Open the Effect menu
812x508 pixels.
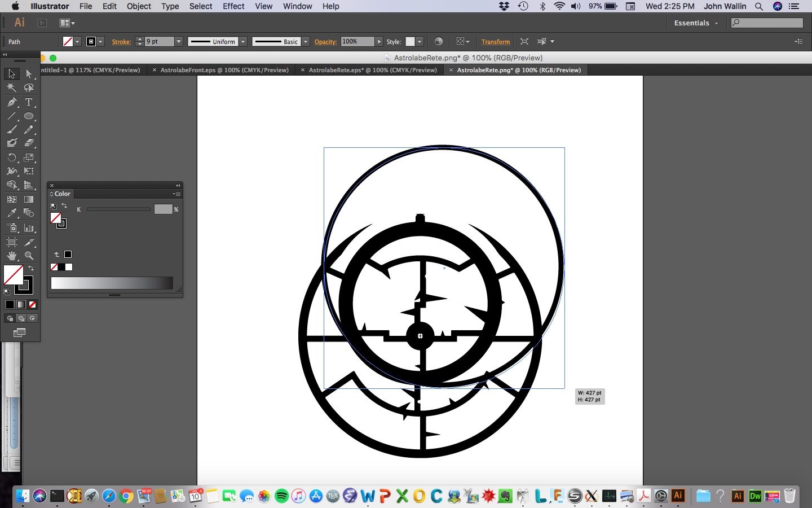(233, 6)
